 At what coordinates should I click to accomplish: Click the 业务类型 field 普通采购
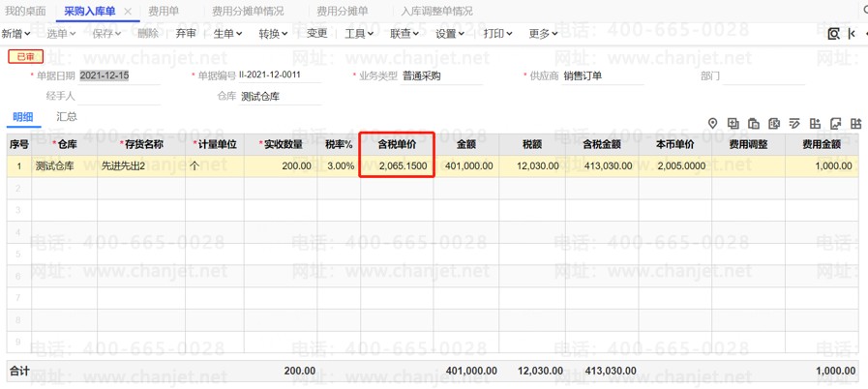click(442, 76)
